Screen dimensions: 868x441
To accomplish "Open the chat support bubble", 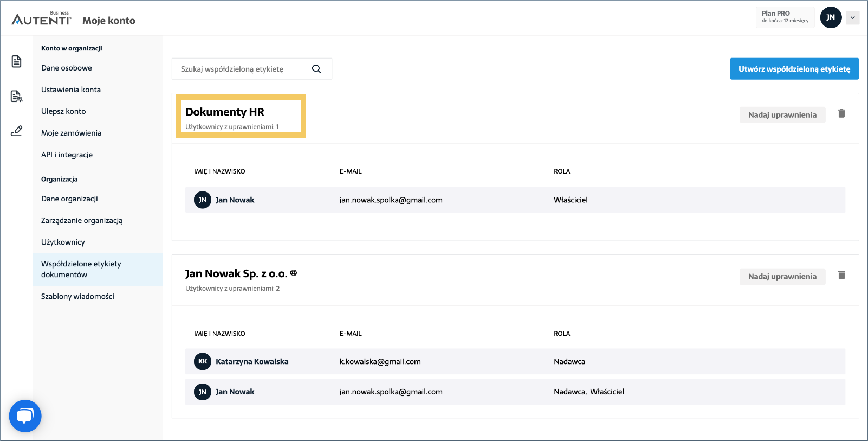I will tap(25, 416).
